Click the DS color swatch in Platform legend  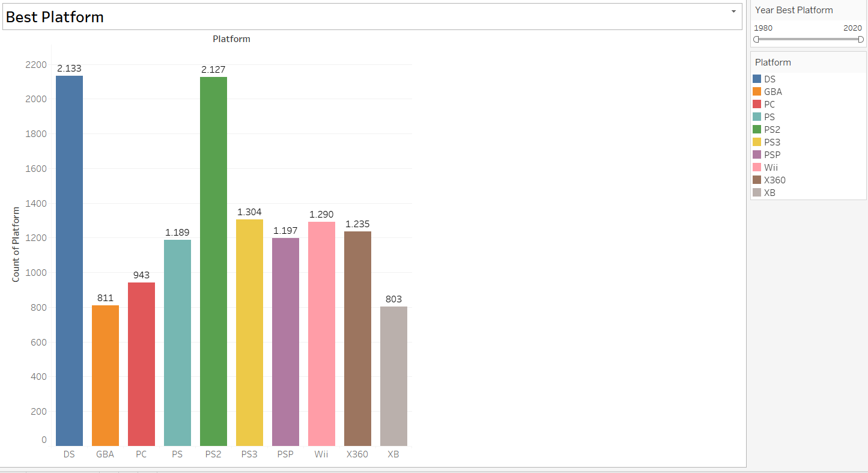click(757, 79)
